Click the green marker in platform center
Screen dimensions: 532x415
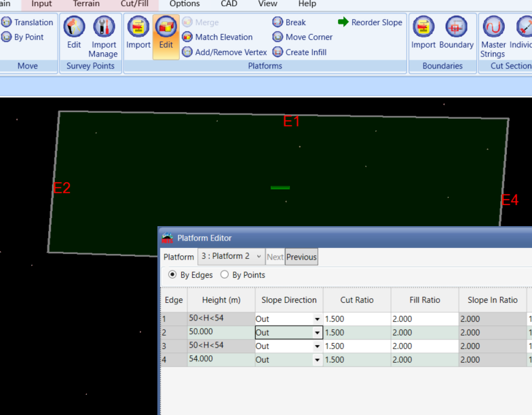(x=280, y=187)
